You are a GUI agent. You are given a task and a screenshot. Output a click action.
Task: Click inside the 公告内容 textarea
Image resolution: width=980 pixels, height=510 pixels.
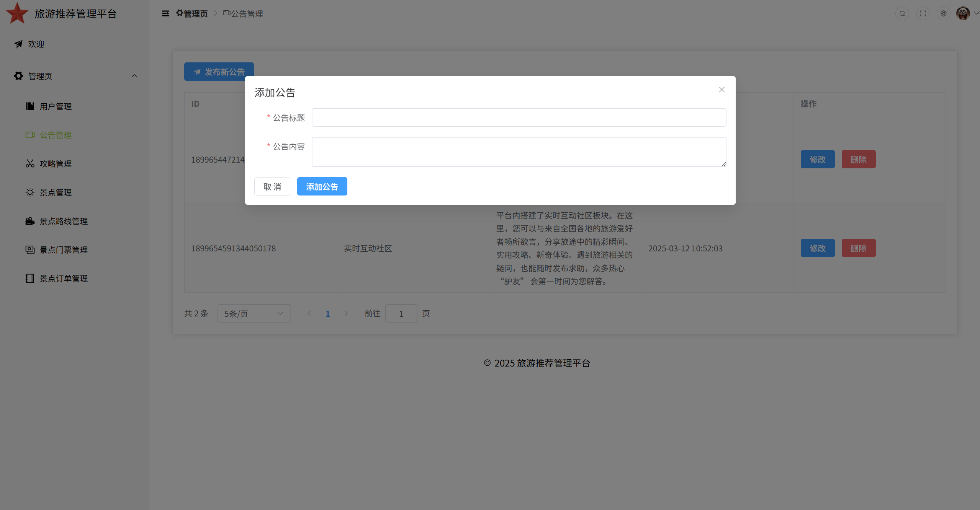[519, 152]
